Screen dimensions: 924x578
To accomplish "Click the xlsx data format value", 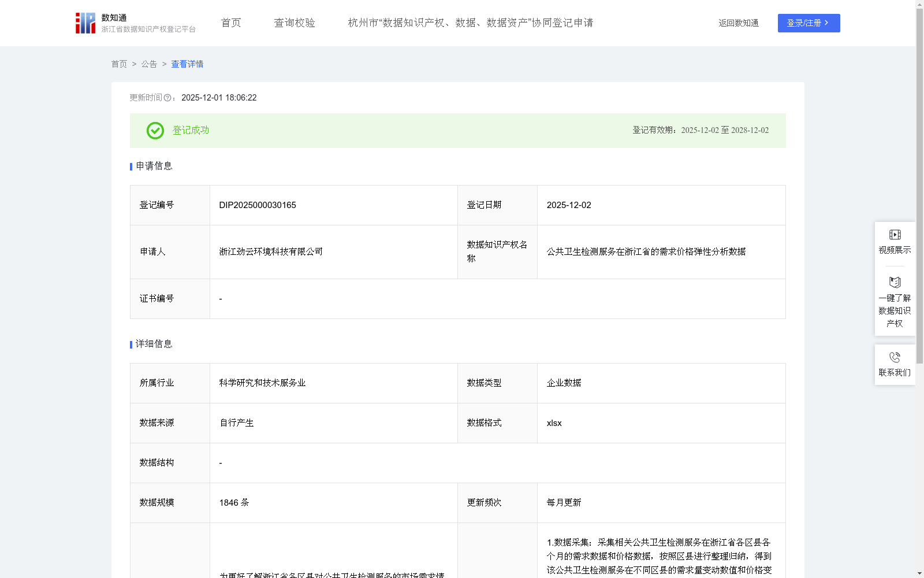I will click(x=554, y=423).
